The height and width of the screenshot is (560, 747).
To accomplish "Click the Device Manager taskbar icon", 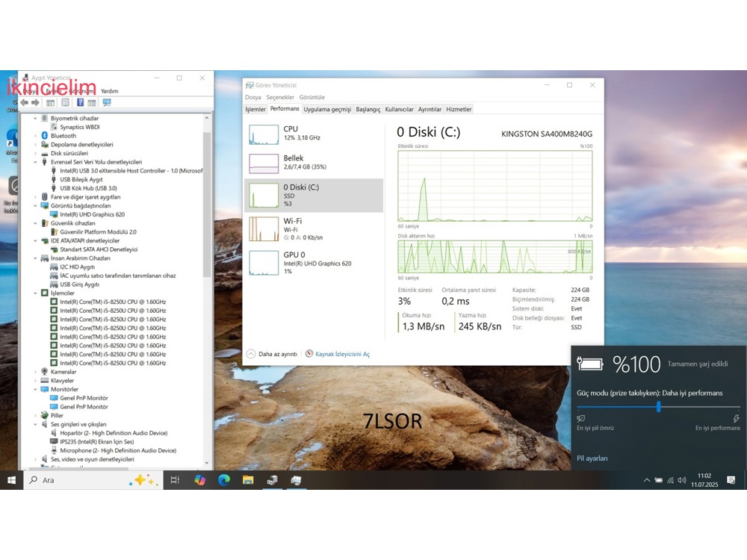I will click(272, 480).
